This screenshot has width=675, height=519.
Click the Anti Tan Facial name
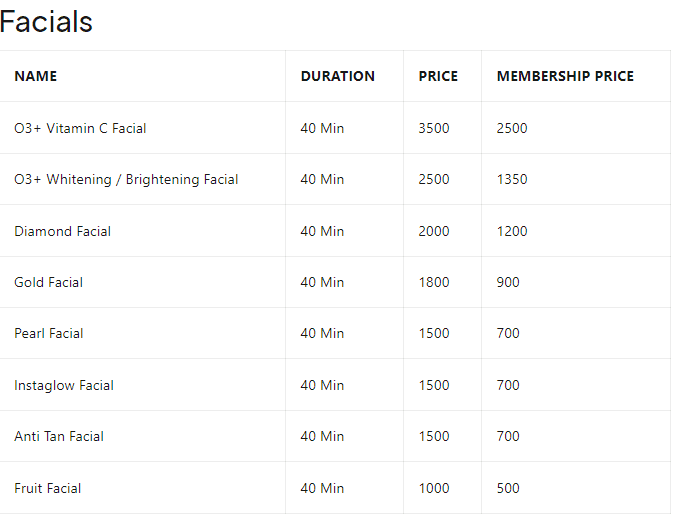tap(59, 436)
